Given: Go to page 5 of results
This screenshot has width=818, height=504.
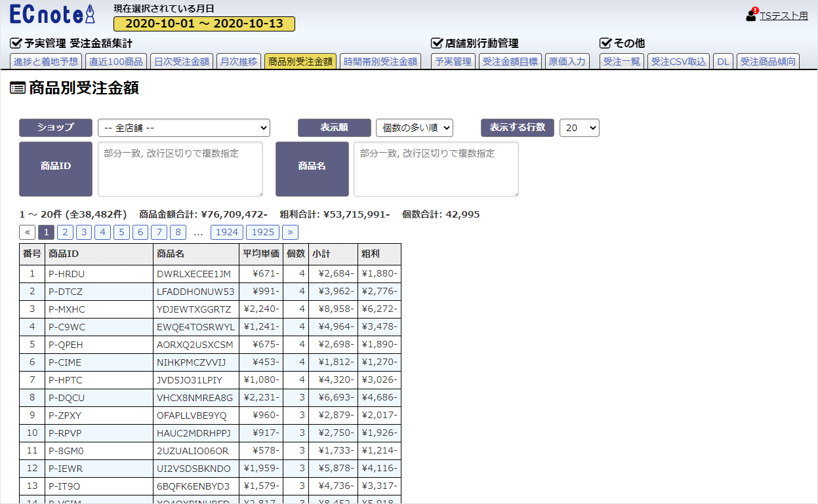Looking at the screenshot, I should tap(122, 232).
